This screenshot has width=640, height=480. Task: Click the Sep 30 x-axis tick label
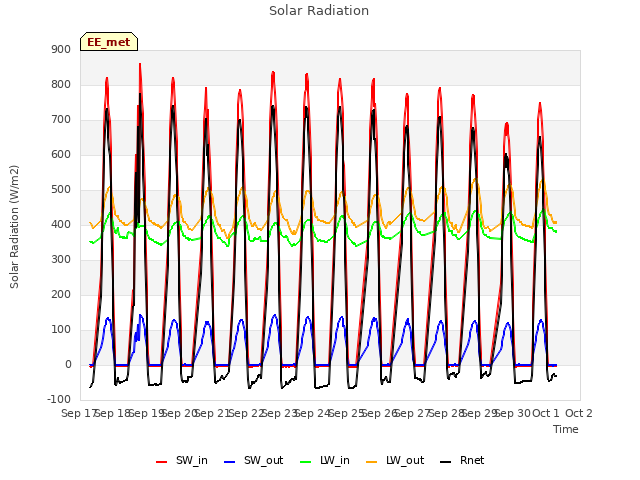[x=514, y=413]
